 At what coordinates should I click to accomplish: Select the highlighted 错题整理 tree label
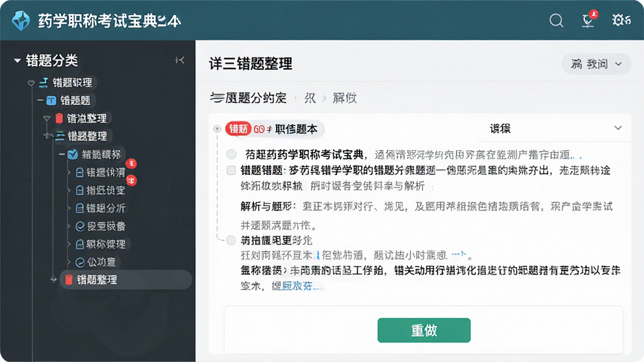coord(97,280)
